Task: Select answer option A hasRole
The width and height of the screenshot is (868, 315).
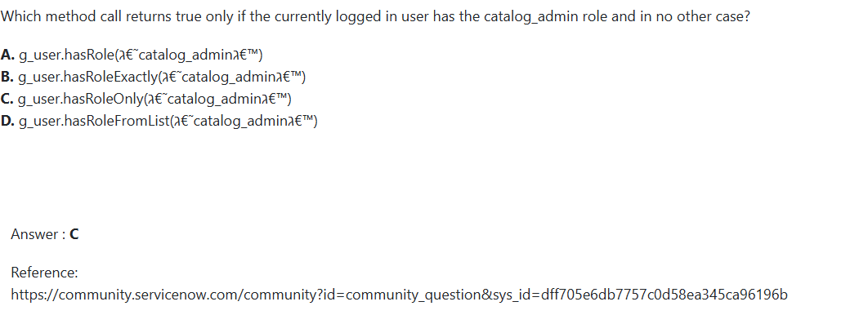Action: click(x=132, y=55)
